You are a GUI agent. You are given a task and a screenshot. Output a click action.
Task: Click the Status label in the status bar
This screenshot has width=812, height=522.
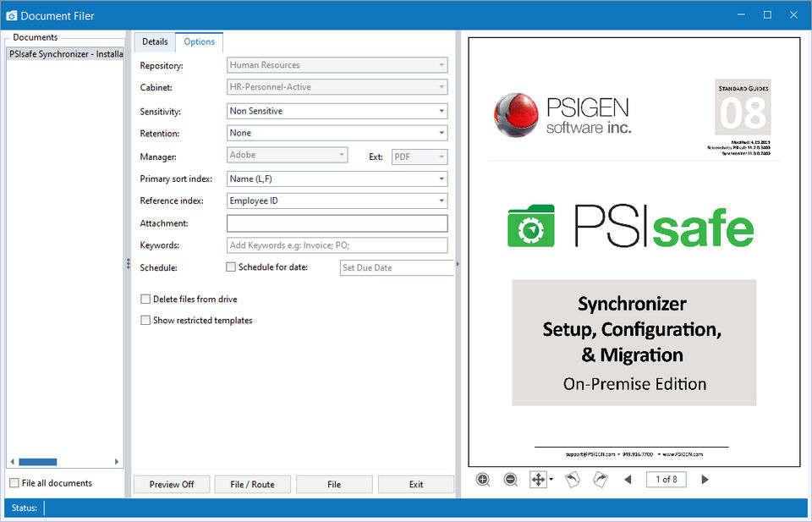tap(25, 508)
